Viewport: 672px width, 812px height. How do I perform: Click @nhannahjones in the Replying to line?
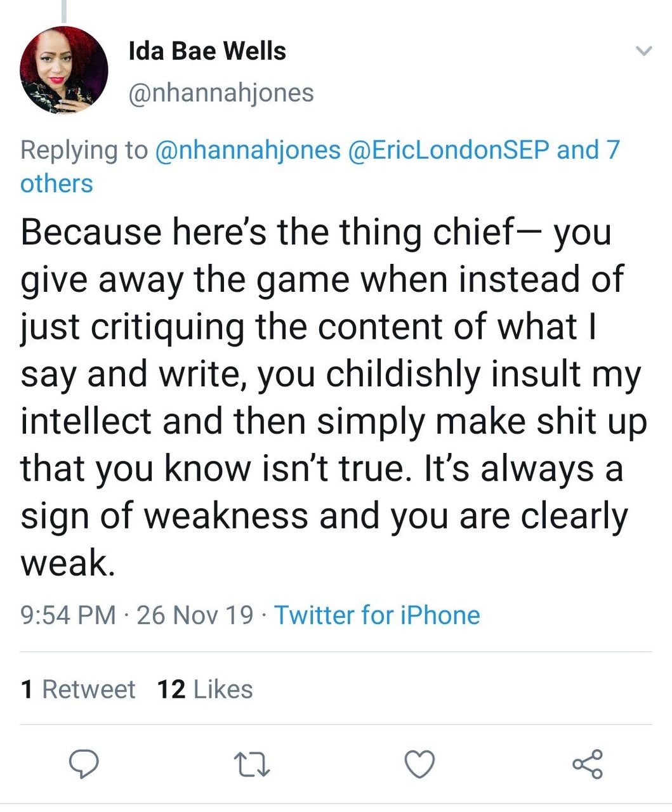coord(247,150)
